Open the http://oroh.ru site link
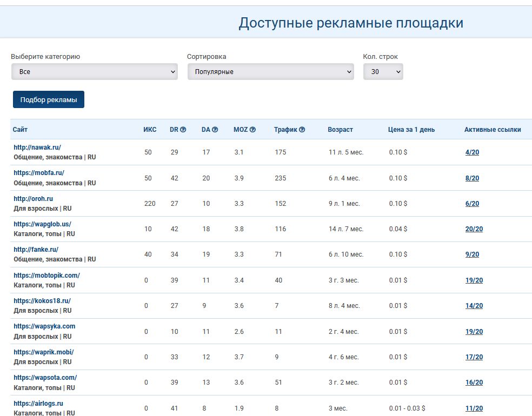The width and height of the screenshot is (532, 416). coord(34,199)
